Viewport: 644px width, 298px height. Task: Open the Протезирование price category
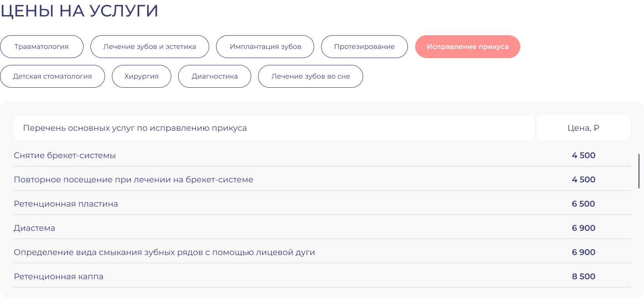(364, 47)
